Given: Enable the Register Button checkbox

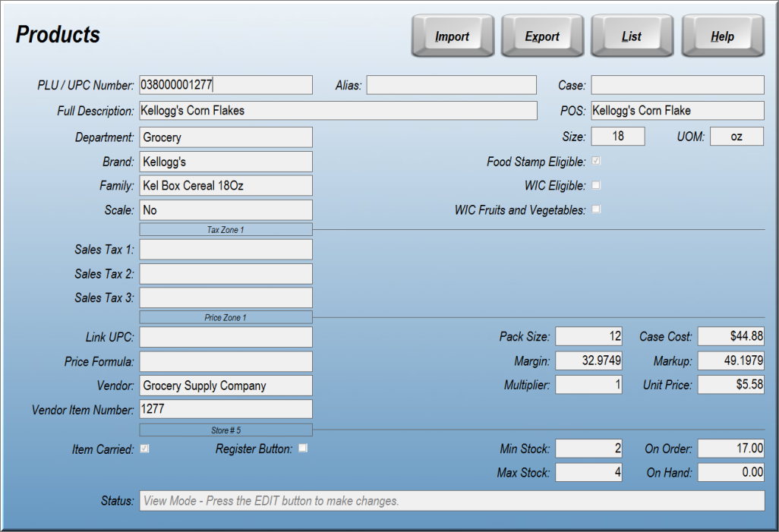Looking at the screenshot, I should tap(302, 448).
